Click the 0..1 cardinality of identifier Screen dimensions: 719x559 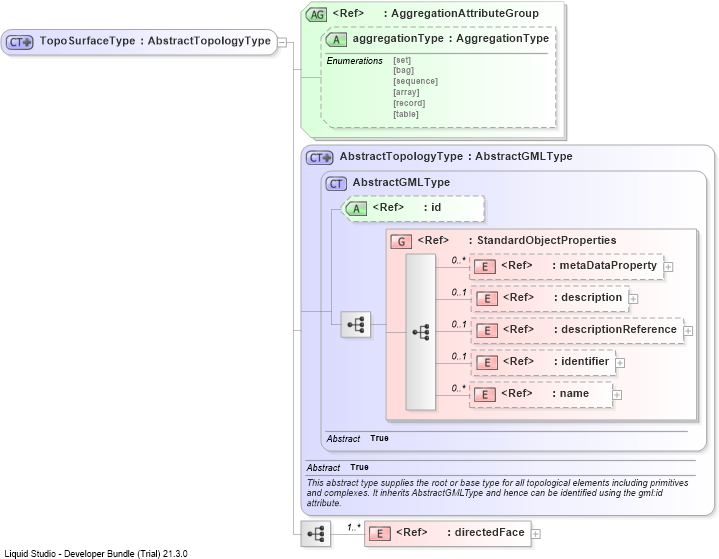point(459,356)
